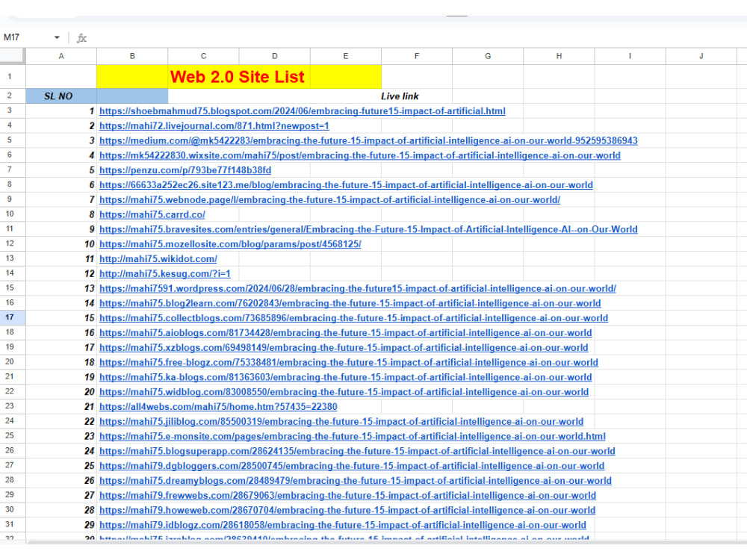Click serial number 1 cell

coord(61,111)
